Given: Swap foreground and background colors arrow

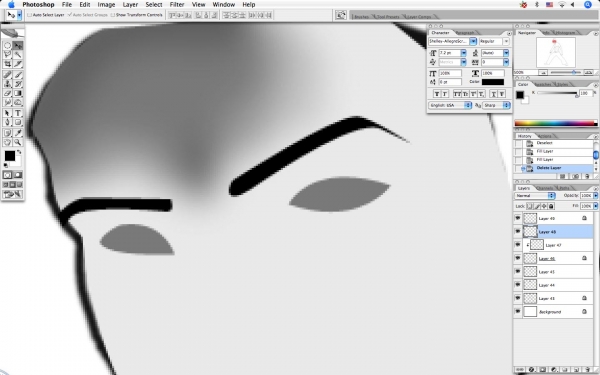Looking at the screenshot, I should [19, 152].
